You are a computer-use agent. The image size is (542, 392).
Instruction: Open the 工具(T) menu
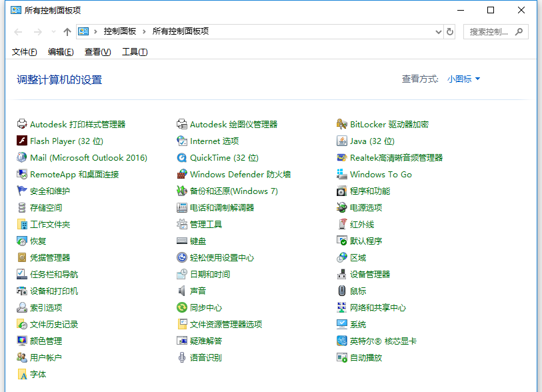click(x=135, y=52)
